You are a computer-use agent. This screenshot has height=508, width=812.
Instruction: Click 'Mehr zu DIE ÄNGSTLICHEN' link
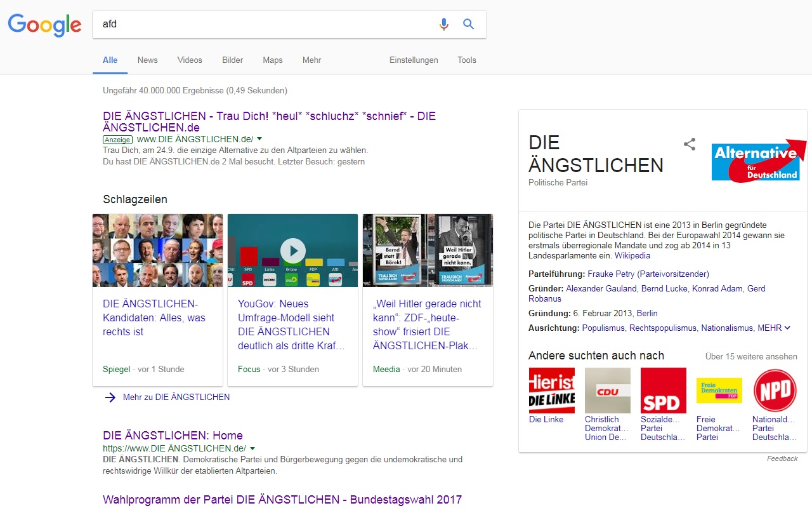[176, 397]
